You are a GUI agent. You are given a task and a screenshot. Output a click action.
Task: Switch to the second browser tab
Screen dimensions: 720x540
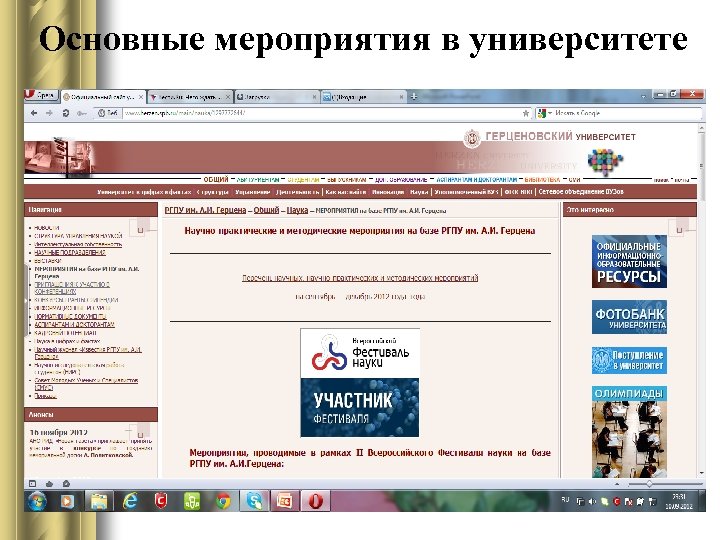[x=190, y=97]
